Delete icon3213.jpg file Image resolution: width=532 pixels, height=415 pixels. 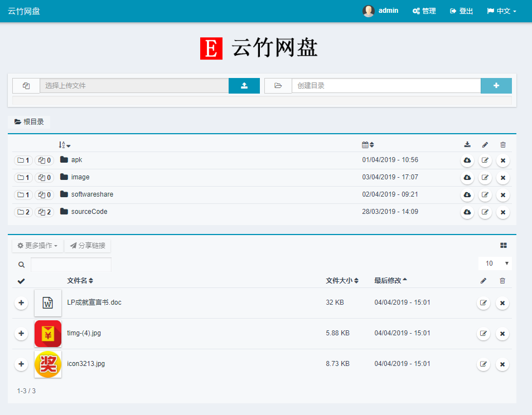pyautogui.click(x=502, y=364)
